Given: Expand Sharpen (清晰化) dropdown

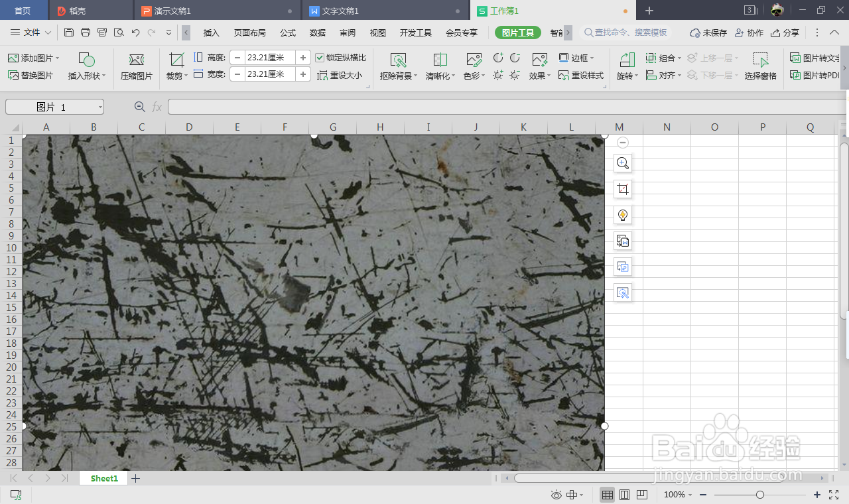Looking at the screenshot, I should 453,76.
